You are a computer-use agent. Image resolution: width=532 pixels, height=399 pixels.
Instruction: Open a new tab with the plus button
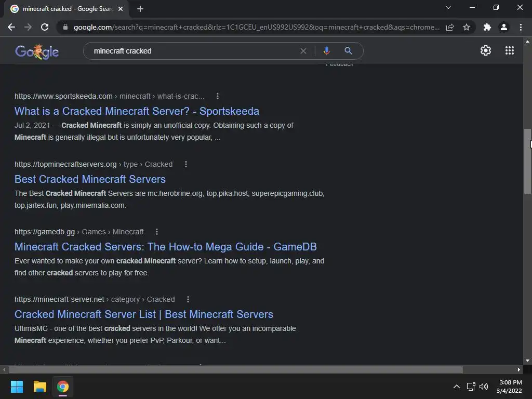coord(140,9)
